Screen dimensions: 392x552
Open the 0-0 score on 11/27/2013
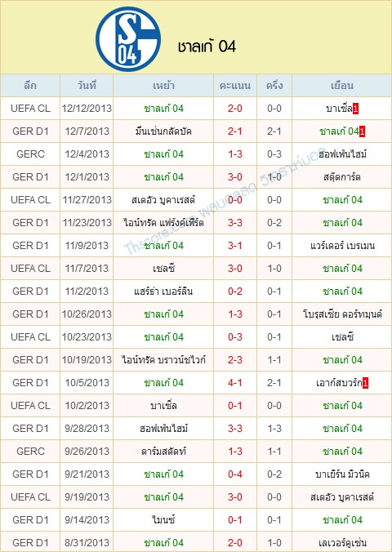(235, 200)
